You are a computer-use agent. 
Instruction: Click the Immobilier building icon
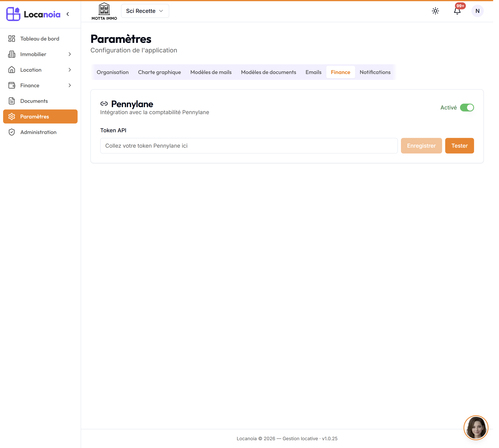click(12, 54)
